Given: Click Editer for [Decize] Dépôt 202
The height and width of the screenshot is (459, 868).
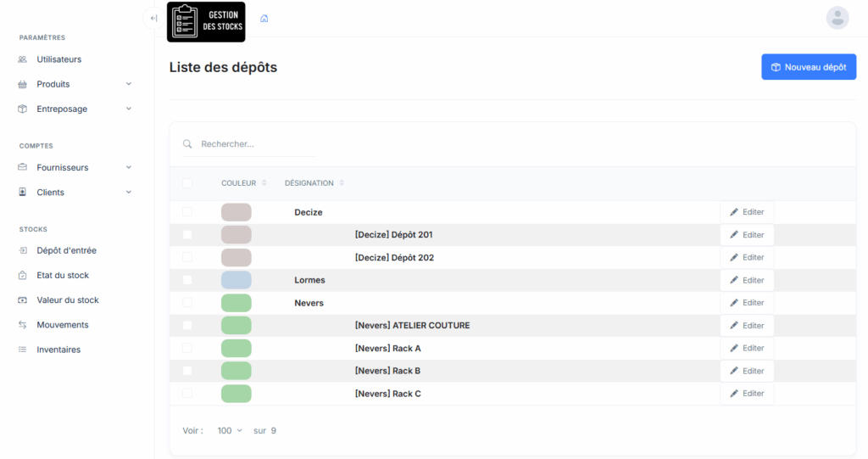Looking at the screenshot, I should pos(747,257).
